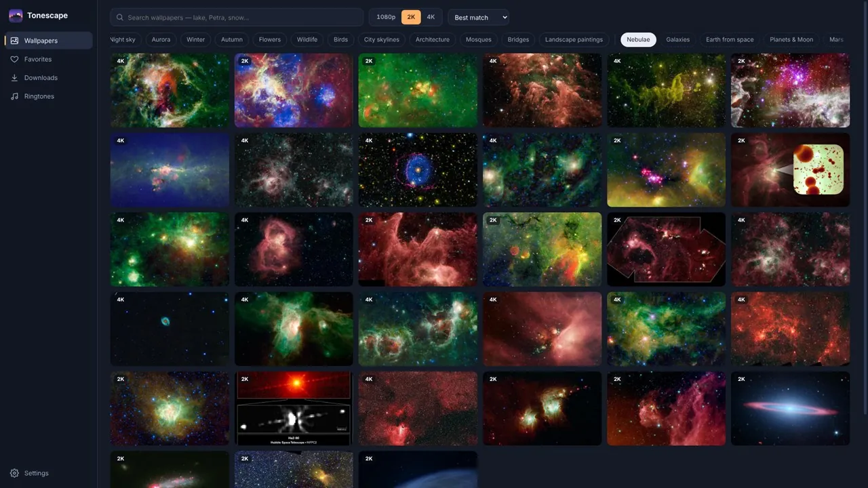Open wallpaper with red-blob inset panel

click(790, 170)
